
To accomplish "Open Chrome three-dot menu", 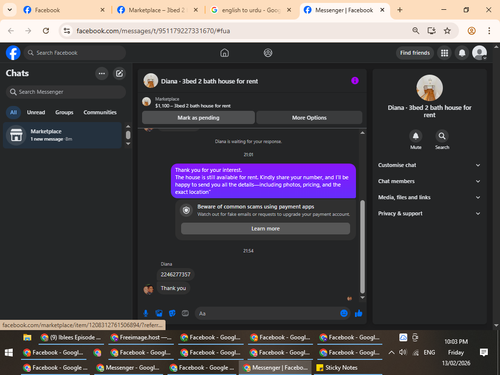I will pyautogui.click(x=489, y=31).
